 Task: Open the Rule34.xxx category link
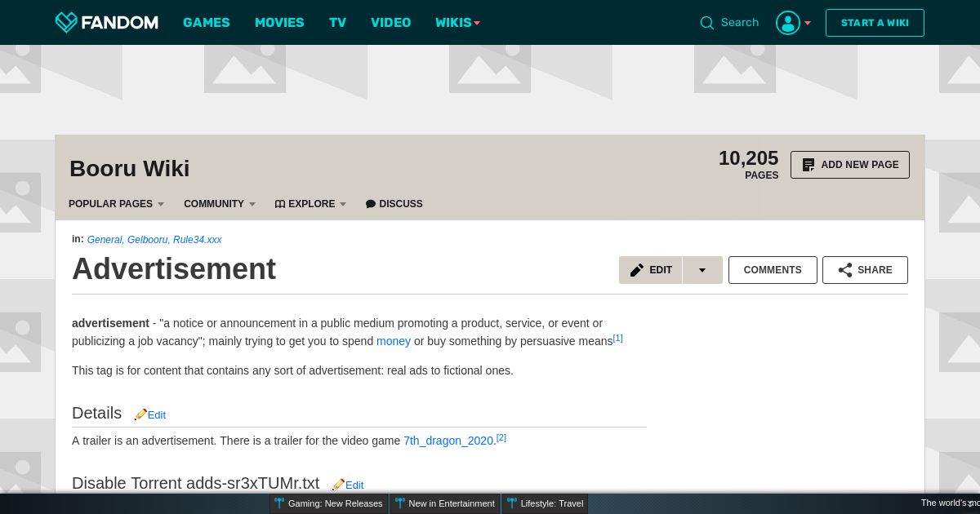click(x=197, y=240)
